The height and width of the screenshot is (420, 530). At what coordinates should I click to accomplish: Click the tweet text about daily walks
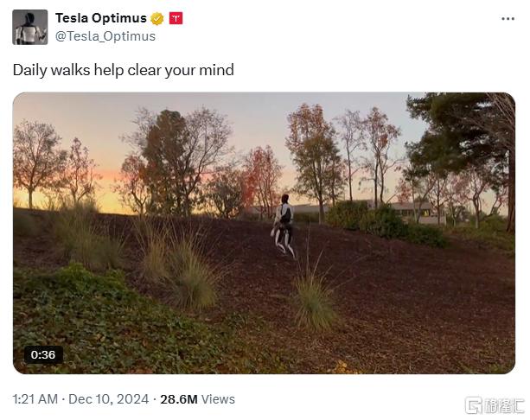tap(124, 70)
